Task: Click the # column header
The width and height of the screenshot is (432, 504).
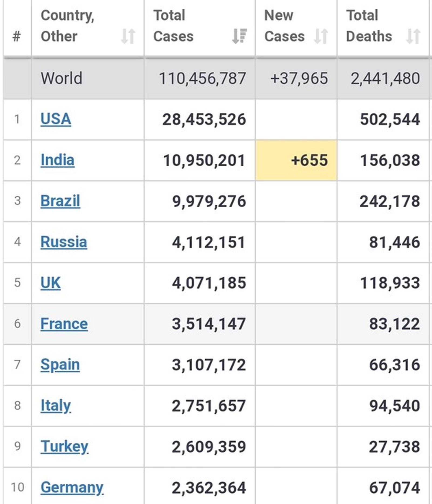Action: point(17,36)
